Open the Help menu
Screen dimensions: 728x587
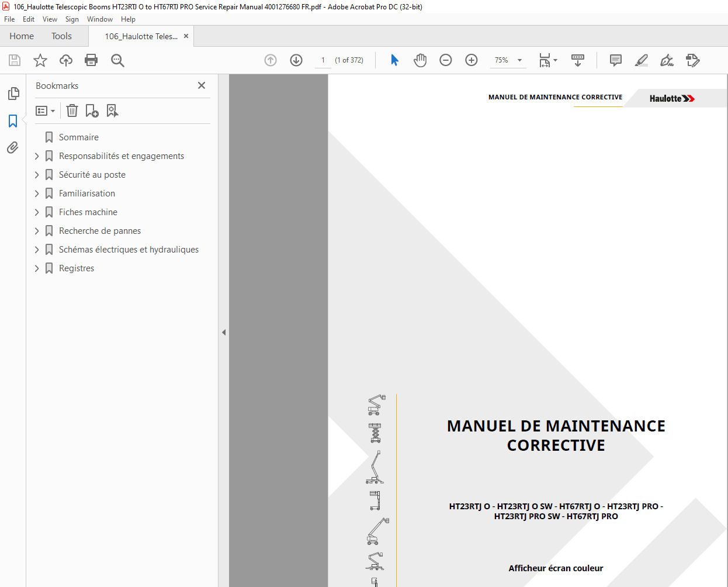[x=128, y=19]
